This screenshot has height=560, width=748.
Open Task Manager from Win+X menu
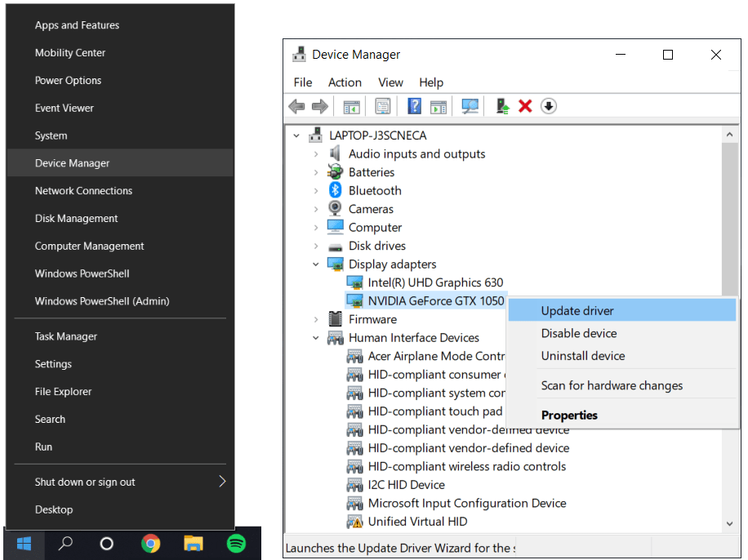click(x=120, y=336)
